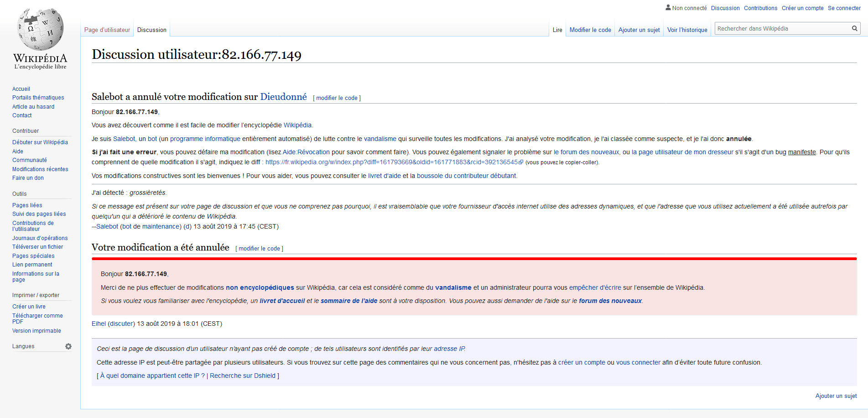Viewport: 868px width, 418px height.
Task: Open Débuter sur Wikipédia
Action: [40, 142]
